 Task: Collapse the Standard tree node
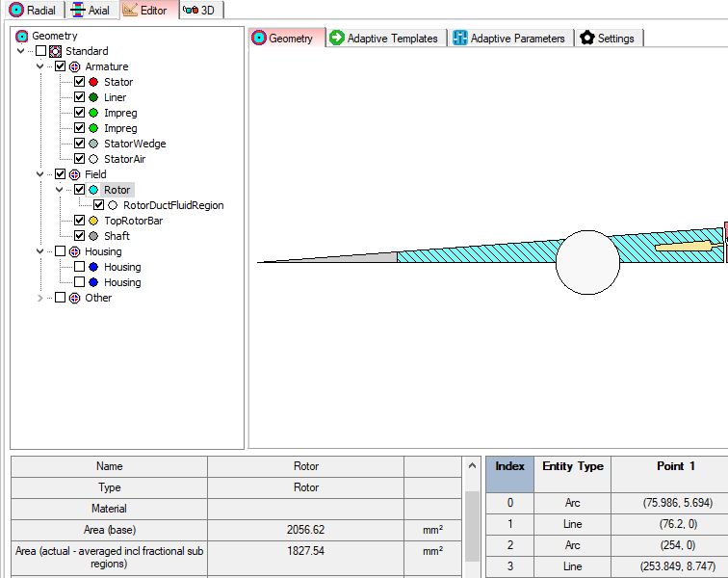coord(21,51)
